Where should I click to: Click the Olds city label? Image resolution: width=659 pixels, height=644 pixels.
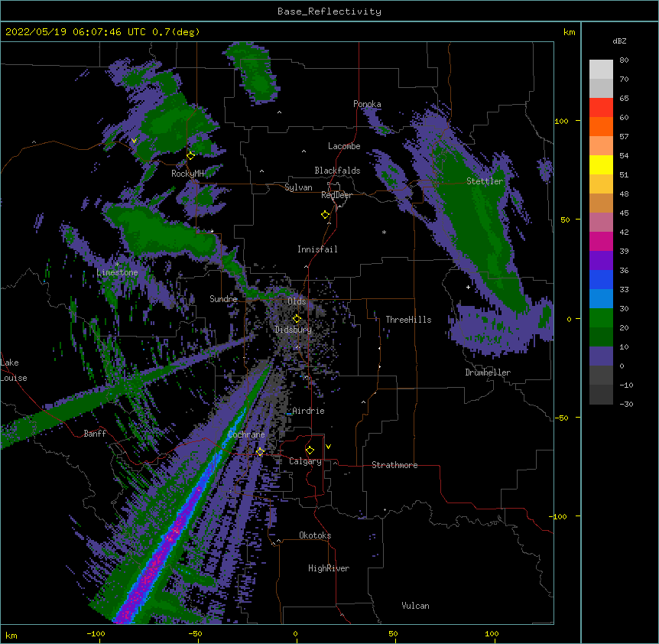tap(297, 301)
